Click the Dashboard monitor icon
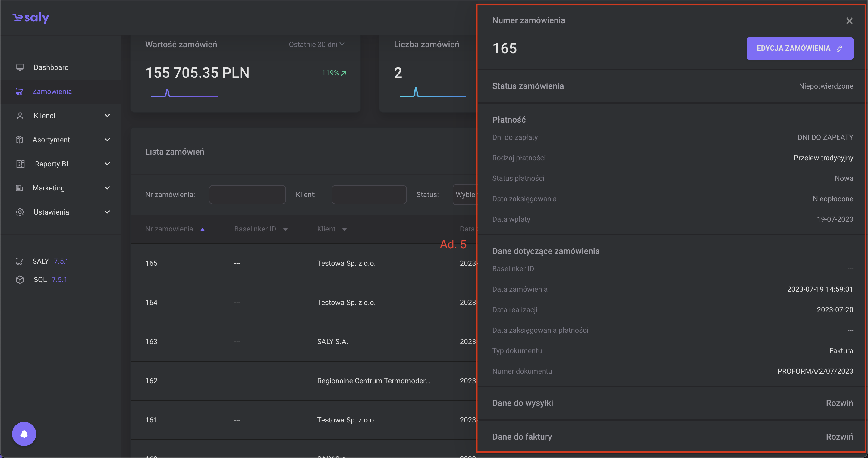The width and height of the screenshot is (868, 458). tap(20, 67)
